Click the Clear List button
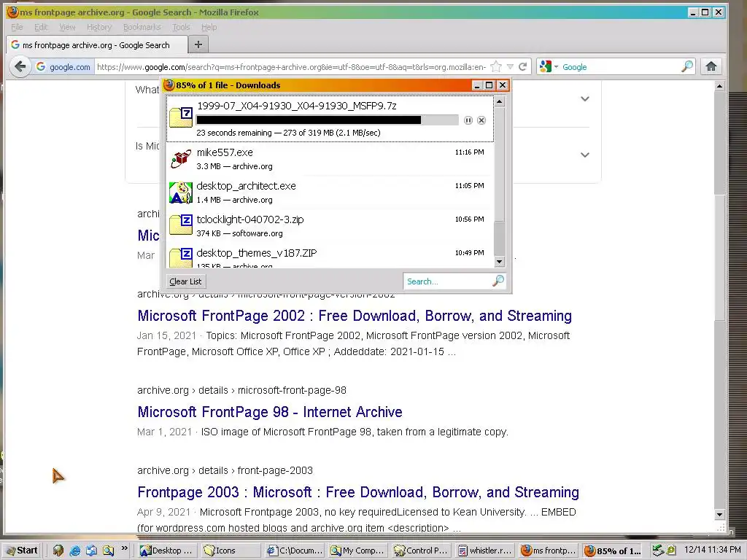This screenshot has height=560, width=747. coord(185,281)
